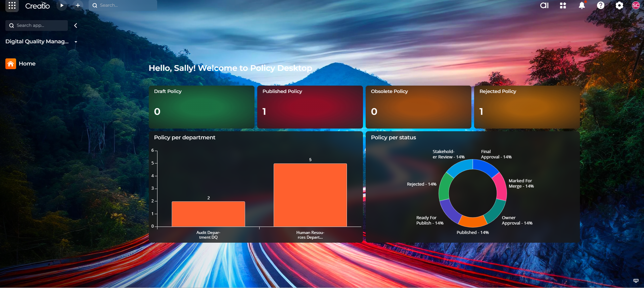Click the run process play button
Viewport: 644px width, 288px height.
(x=62, y=5)
